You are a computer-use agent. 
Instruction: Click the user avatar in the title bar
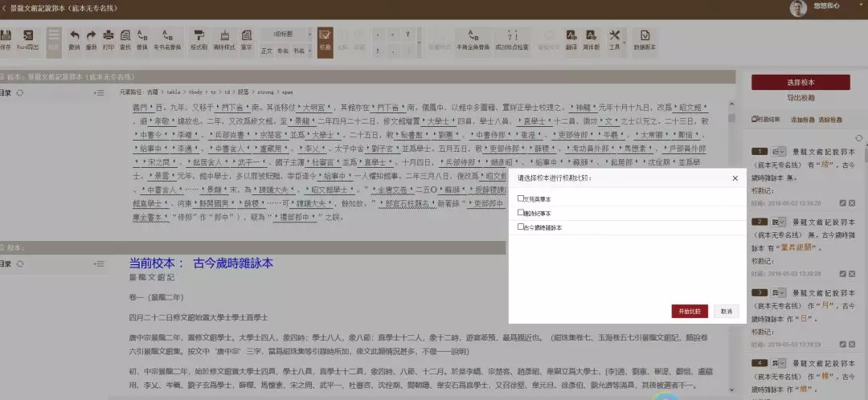tap(798, 8)
